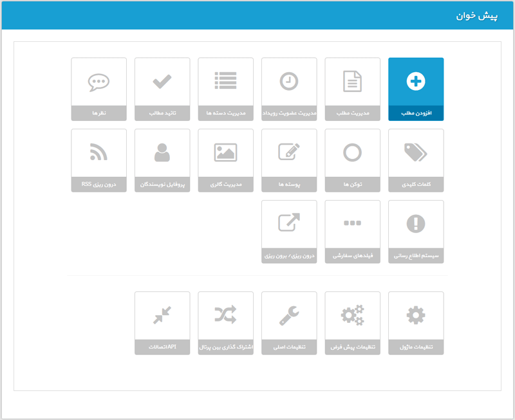Click the clock icon for مدیریت عضویت رویداد

click(289, 81)
